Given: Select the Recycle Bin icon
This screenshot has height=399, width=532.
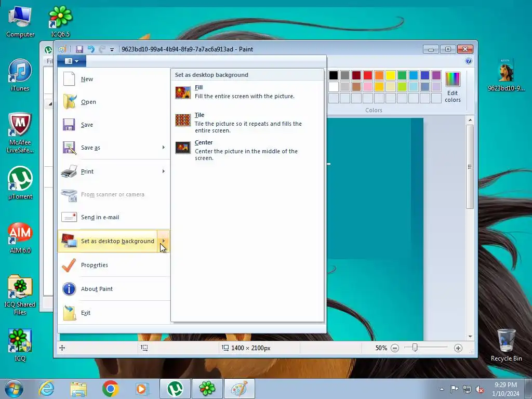Looking at the screenshot, I should tap(506, 345).
